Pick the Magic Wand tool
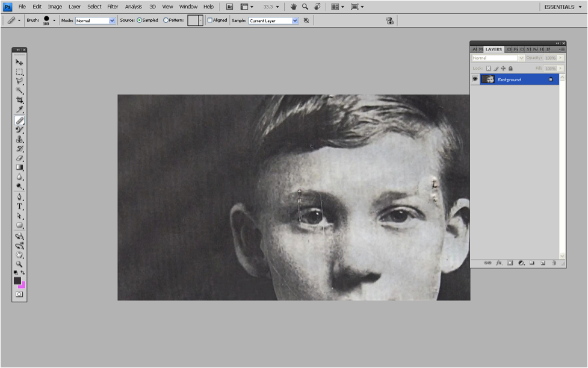Screen dimensions: 588x368 pyautogui.click(x=19, y=90)
